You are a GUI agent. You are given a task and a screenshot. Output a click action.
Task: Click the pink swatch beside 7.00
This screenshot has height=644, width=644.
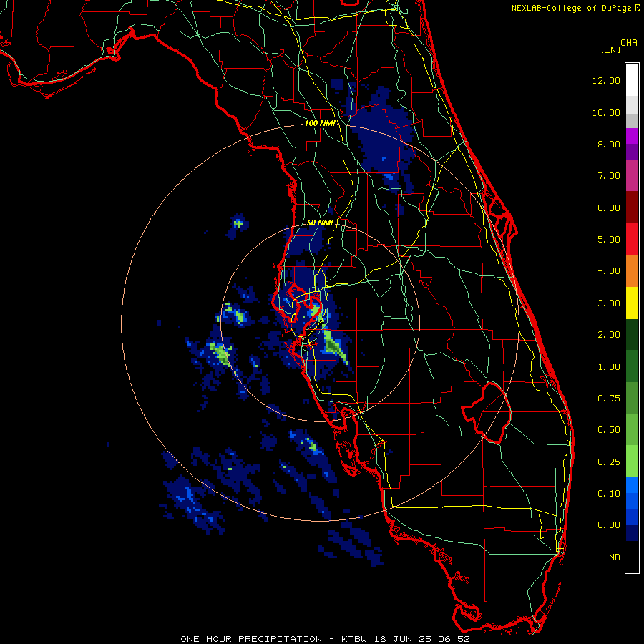click(x=632, y=176)
